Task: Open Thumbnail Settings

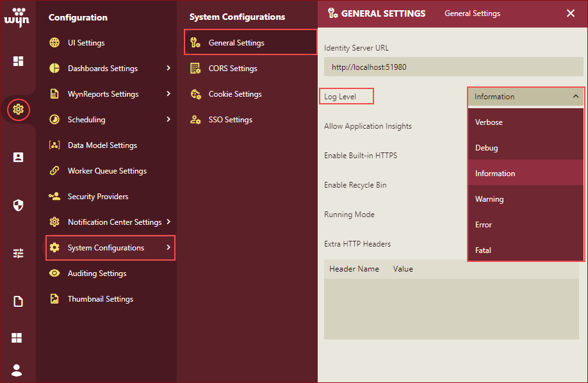Action: [x=100, y=298]
